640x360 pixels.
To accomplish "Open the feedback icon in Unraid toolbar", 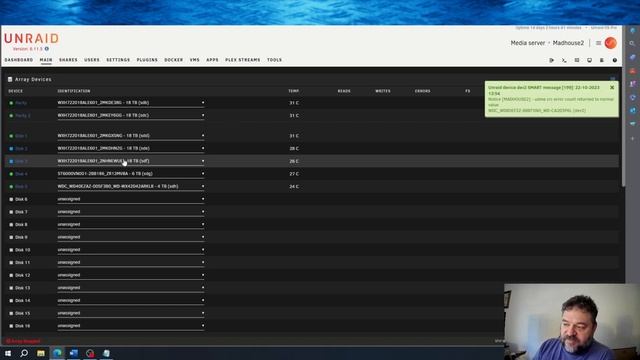I will pos(577,60).
